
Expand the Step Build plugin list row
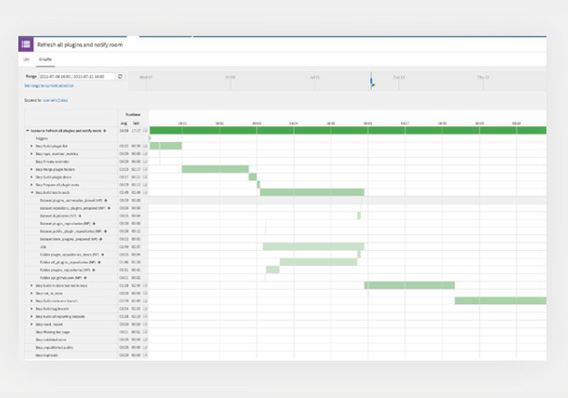coord(32,146)
